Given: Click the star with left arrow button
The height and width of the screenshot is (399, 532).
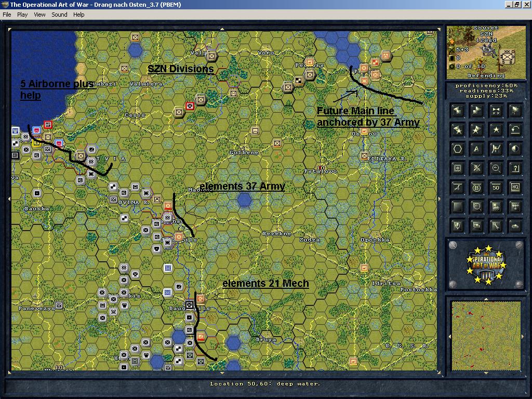Looking at the screenshot, I should tap(458, 130).
